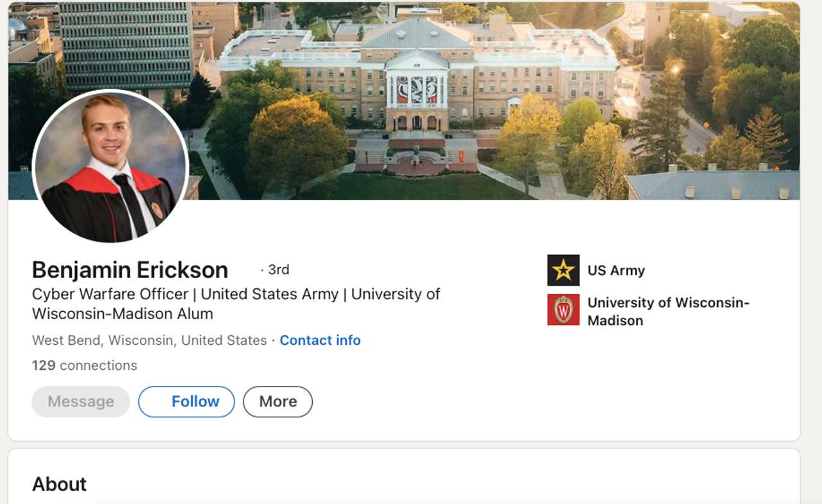The height and width of the screenshot is (504, 822).
Task: Click the greyed-out Message button
Action: (x=80, y=401)
